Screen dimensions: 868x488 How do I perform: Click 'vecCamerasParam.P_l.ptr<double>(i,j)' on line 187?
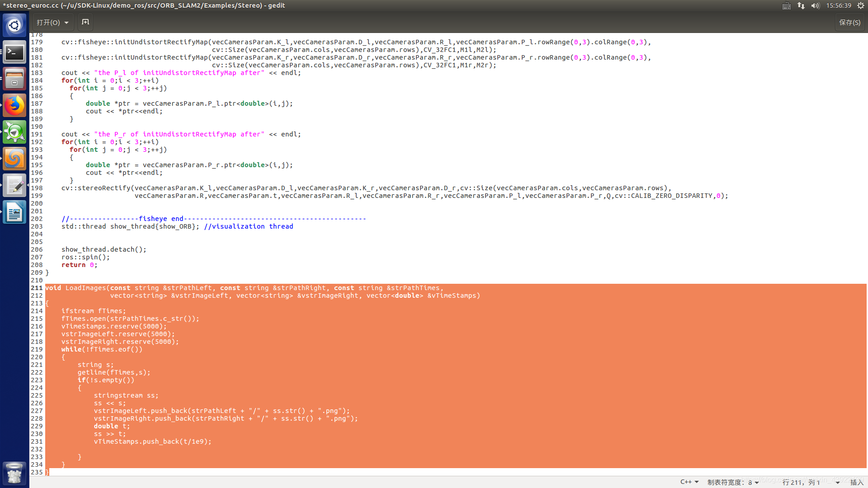pyautogui.click(x=216, y=103)
